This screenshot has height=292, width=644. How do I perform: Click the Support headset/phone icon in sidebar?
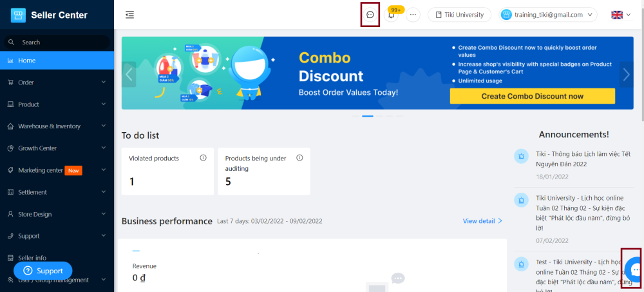pos(11,236)
